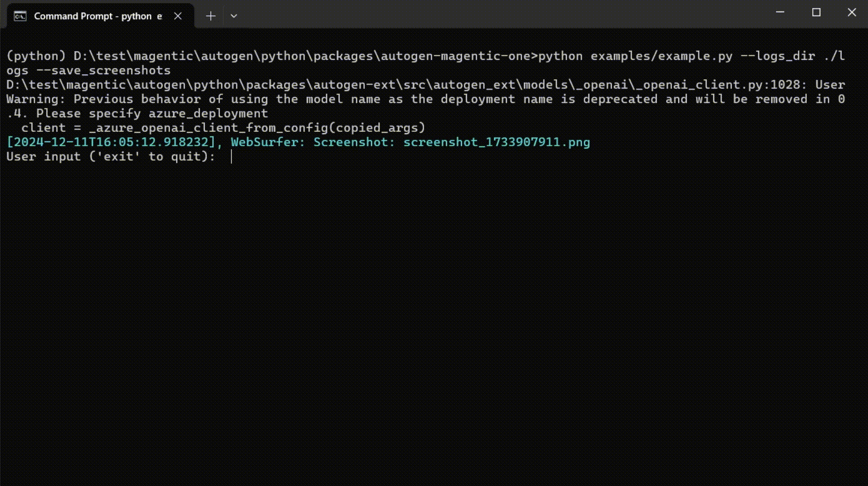
Task: Click the azure_deployment warning text
Action: [208, 113]
